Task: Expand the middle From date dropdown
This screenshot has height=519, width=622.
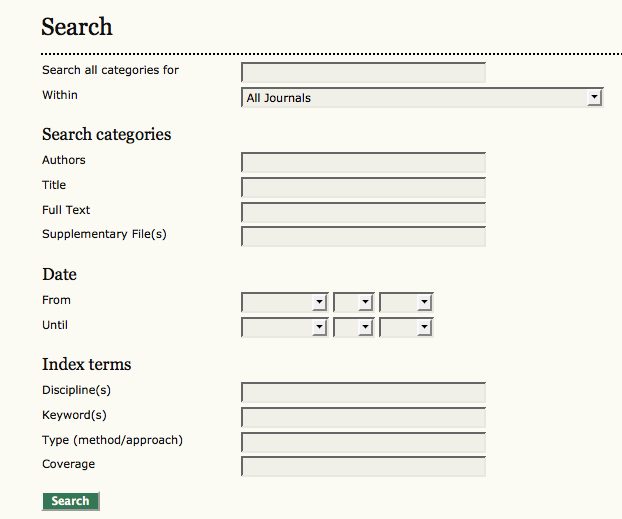Action: click(353, 302)
